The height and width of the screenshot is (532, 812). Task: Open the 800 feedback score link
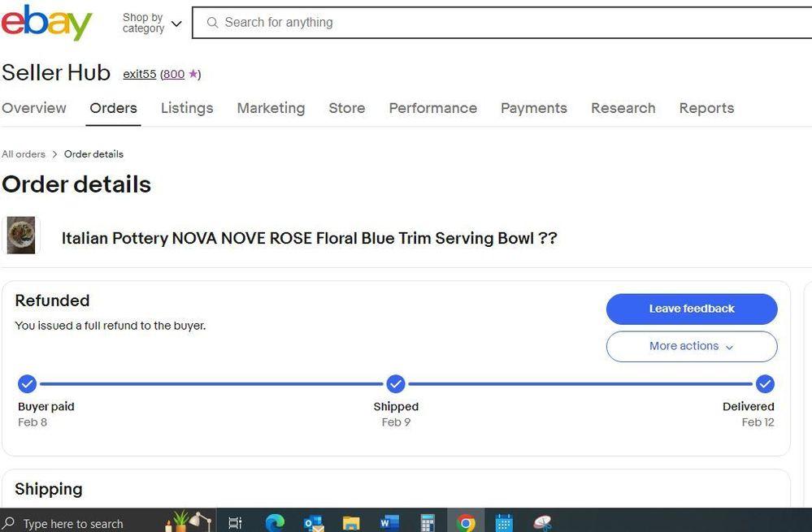point(173,74)
